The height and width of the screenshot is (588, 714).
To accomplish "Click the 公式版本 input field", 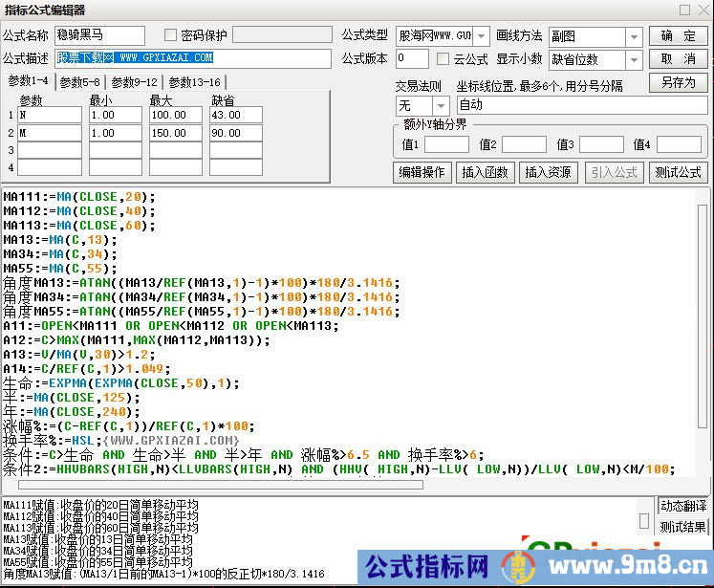I will coord(412,58).
